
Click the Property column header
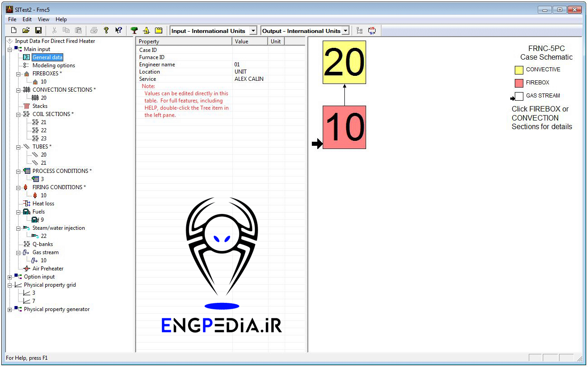coord(184,41)
